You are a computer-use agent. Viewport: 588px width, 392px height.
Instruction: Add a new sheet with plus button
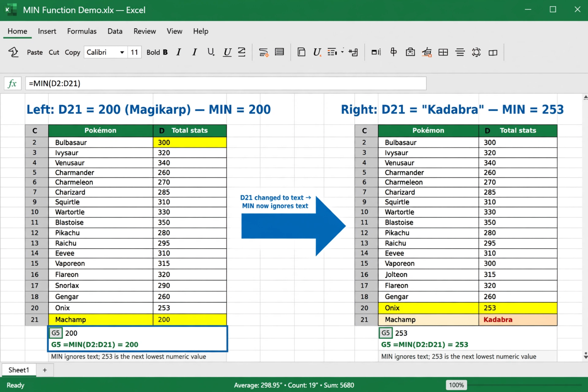tap(45, 370)
